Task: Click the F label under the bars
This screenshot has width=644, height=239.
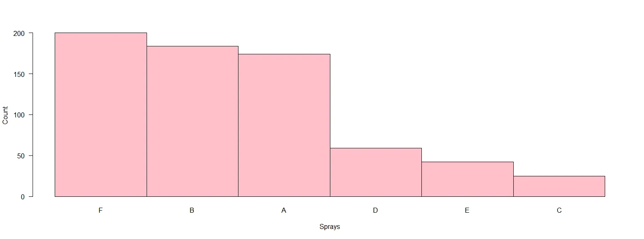Action: pos(100,211)
